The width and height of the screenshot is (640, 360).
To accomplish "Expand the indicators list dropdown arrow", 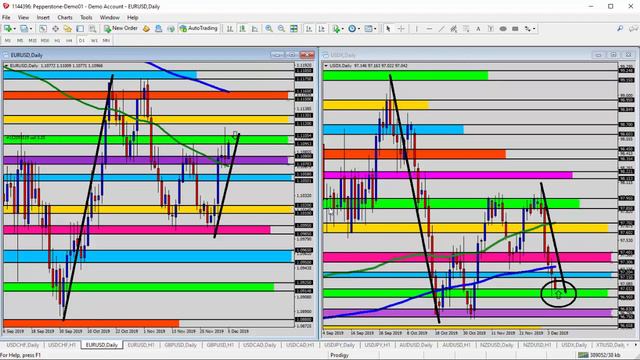I will coord(342,29).
